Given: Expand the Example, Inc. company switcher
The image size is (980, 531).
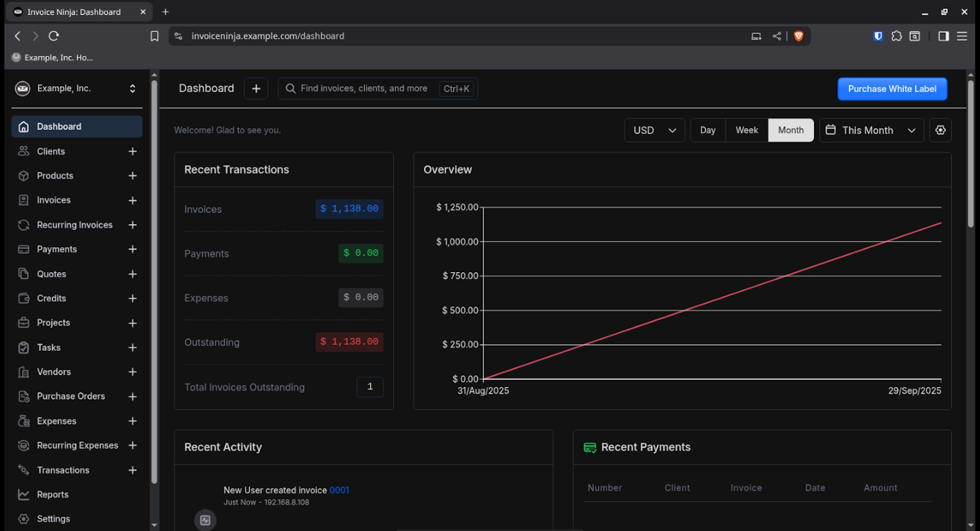Looking at the screenshot, I should tap(77, 88).
